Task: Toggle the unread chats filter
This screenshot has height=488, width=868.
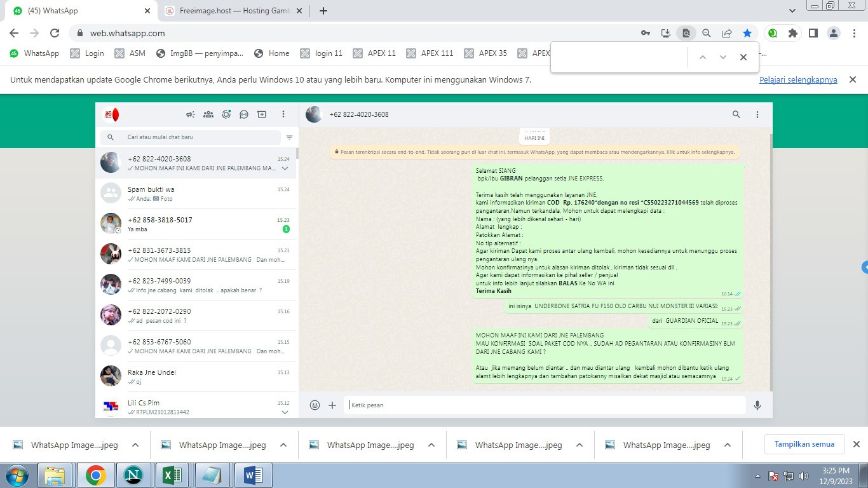Action: click(x=290, y=137)
